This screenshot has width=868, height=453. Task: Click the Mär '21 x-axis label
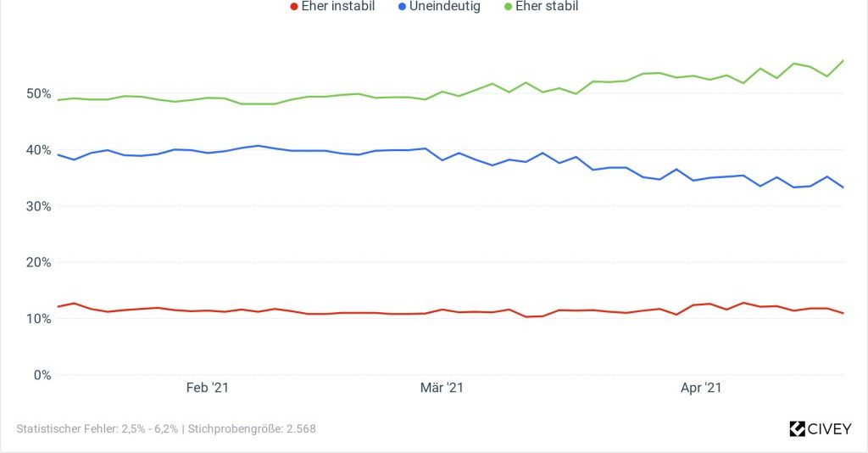click(442, 389)
